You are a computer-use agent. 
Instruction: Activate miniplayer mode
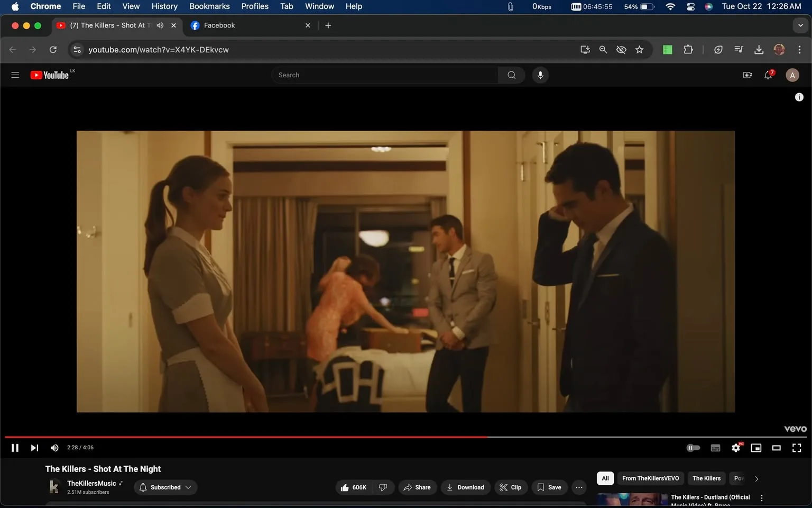point(756,448)
